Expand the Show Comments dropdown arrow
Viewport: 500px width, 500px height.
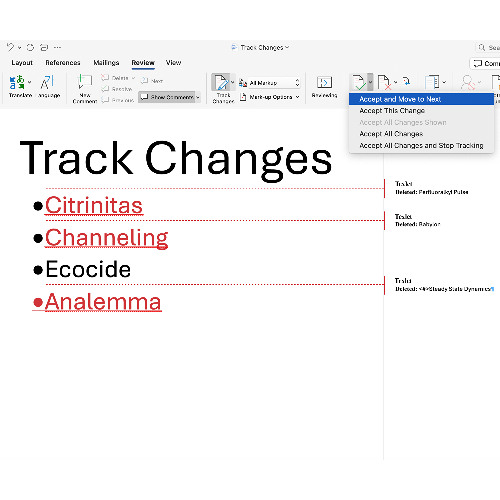coord(198,97)
